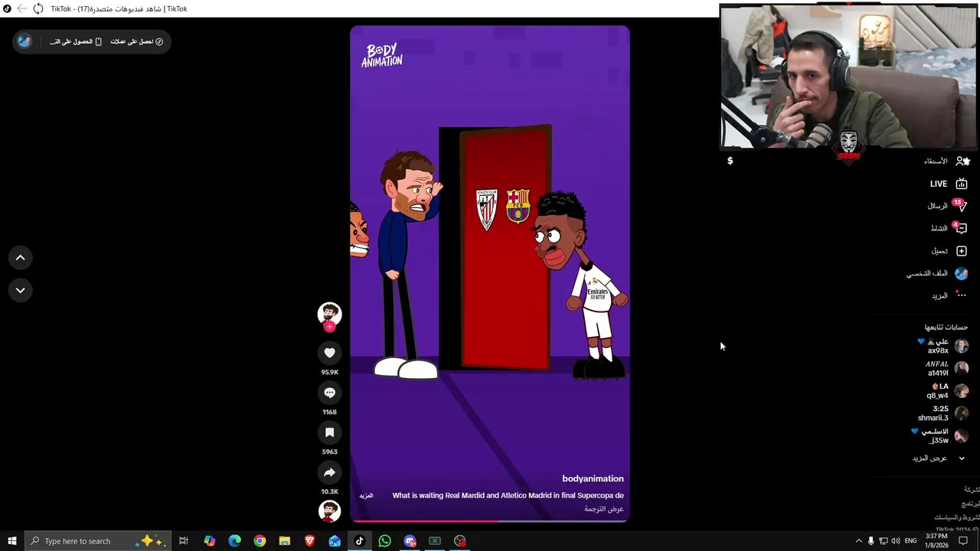Open Copilot from the taskbar
The height and width of the screenshot is (551, 980).
point(210,541)
